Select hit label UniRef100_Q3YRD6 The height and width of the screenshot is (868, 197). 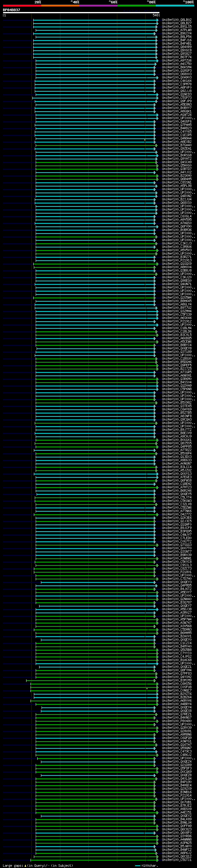177,836
